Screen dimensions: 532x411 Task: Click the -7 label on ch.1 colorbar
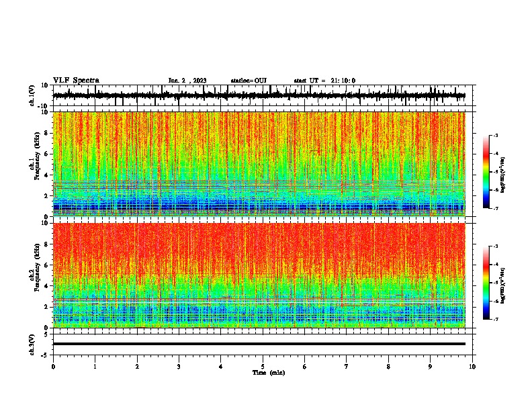point(496,208)
